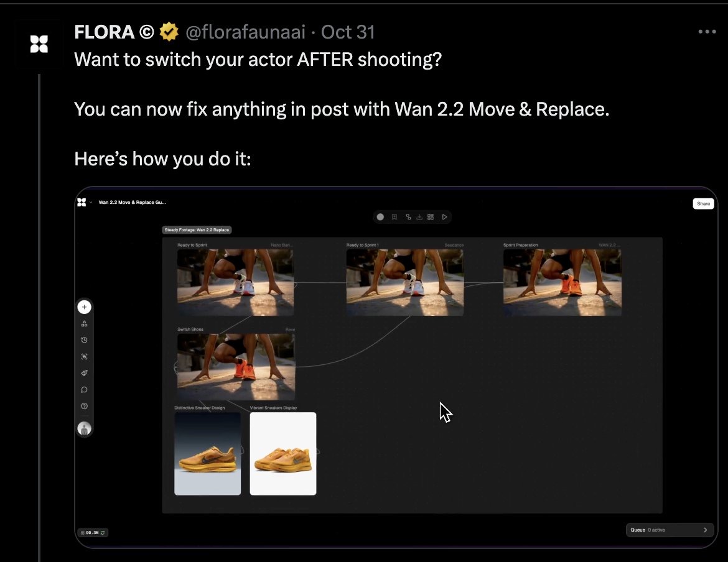Click the user avatar in the sidebar
728x562 pixels.
[84, 428]
